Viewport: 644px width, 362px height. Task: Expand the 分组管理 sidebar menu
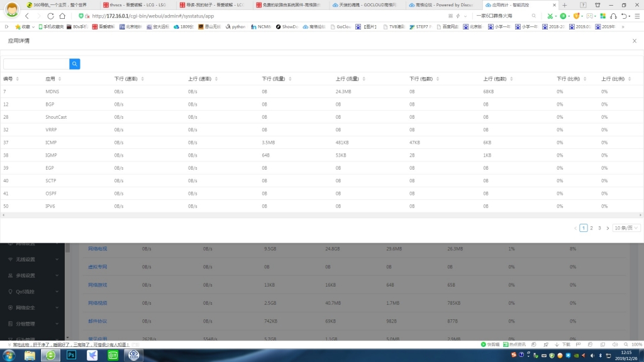(33, 324)
